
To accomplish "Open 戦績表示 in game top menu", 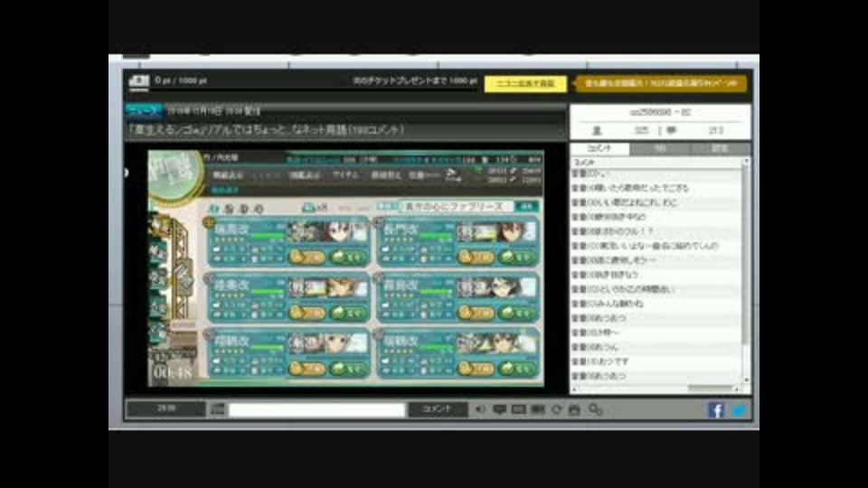I will click(228, 175).
